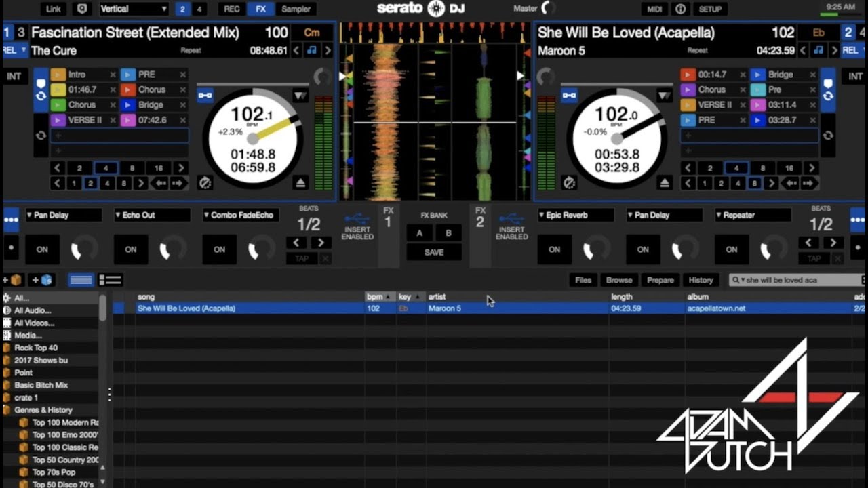868x488 pixels.
Task: Set deck 1 auto-loop length to 16 beats
Action: (x=159, y=168)
